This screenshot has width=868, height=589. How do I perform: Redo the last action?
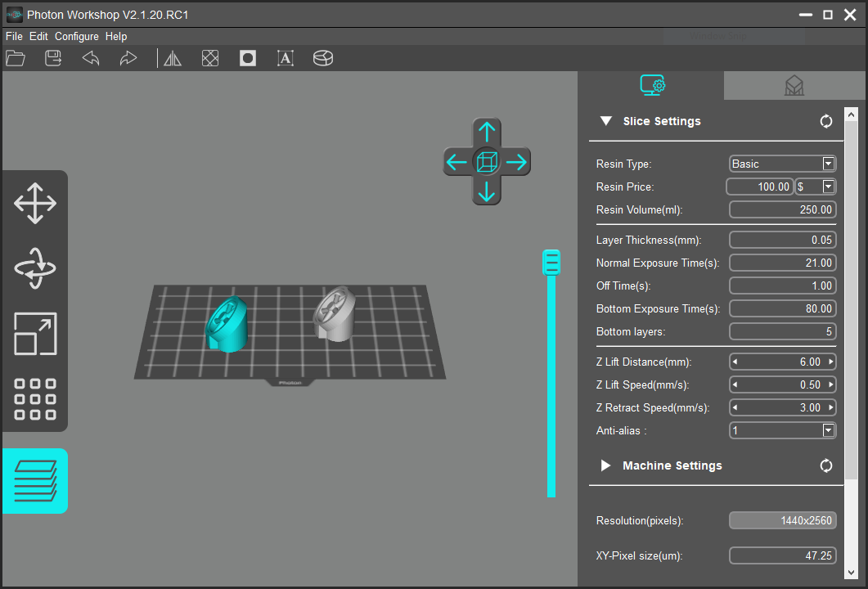pos(128,58)
